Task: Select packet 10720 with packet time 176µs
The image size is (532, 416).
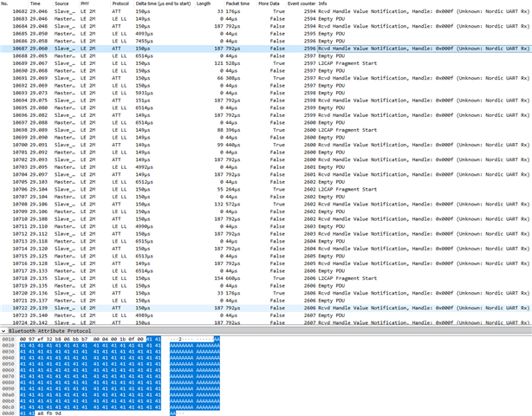Action: tap(266, 293)
